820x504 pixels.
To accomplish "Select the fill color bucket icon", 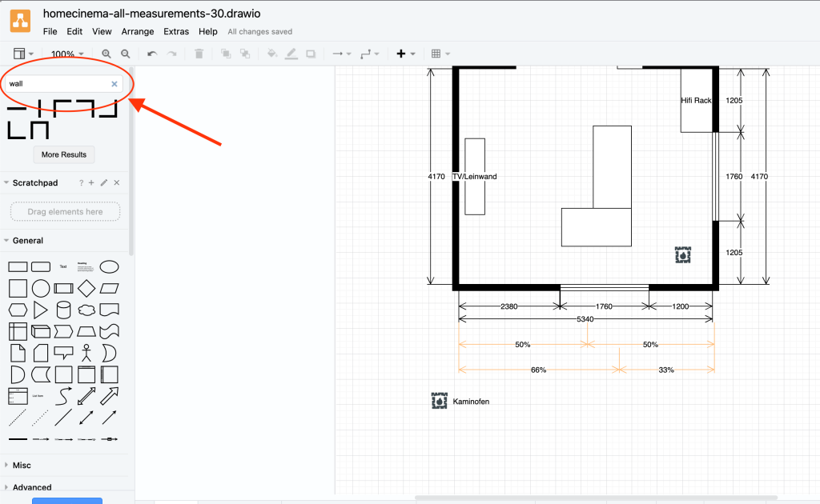I will coord(271,54).
